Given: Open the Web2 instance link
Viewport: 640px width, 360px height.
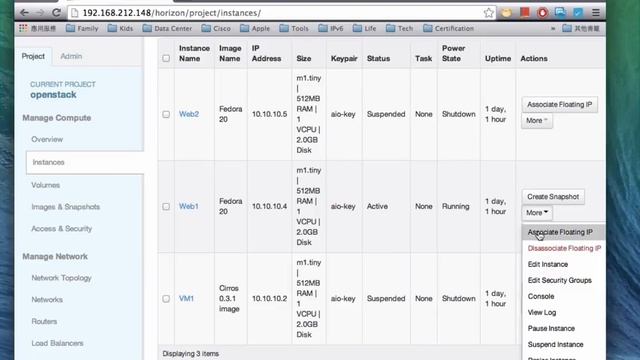Looking at the screenshot, I should click(189, 114).
